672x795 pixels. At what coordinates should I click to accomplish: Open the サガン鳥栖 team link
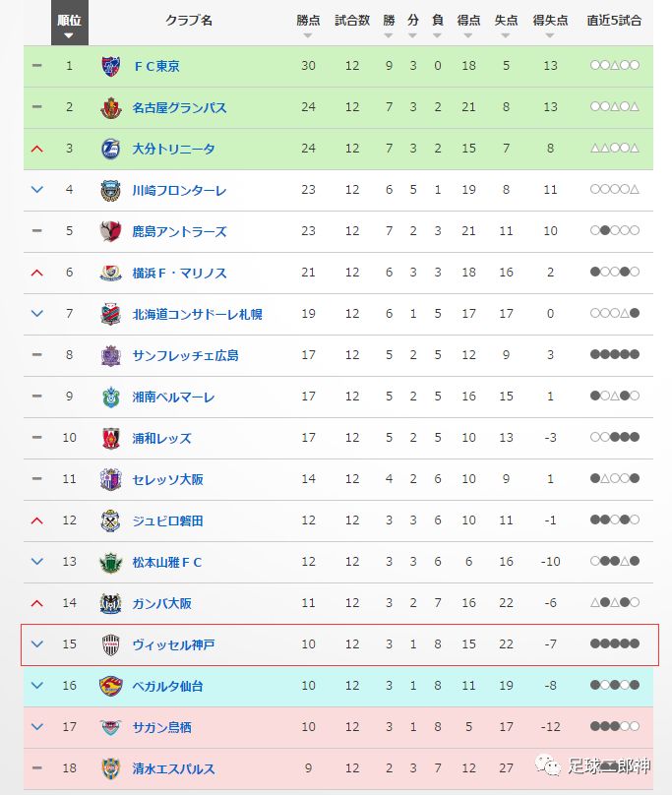click(161, 727)
